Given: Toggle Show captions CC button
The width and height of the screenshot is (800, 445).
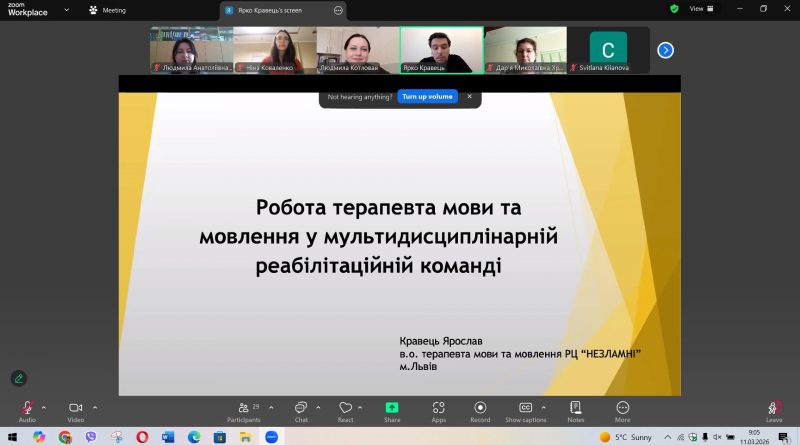Looking at the screenshot, I should (x=526, y=407).
